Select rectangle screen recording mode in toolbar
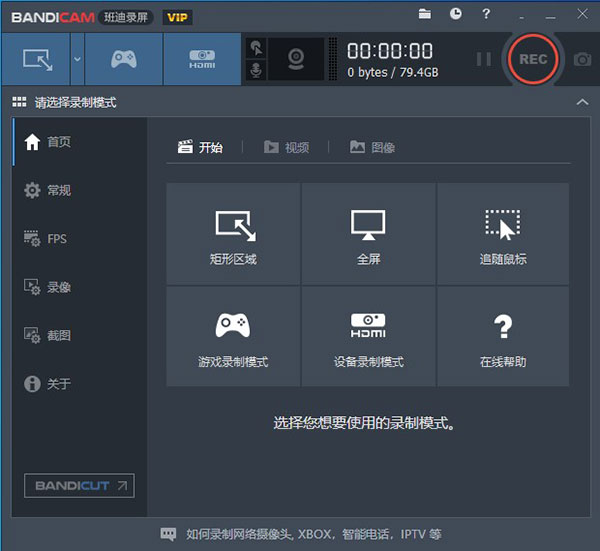The image size is (600, 551). coord(36,59)
